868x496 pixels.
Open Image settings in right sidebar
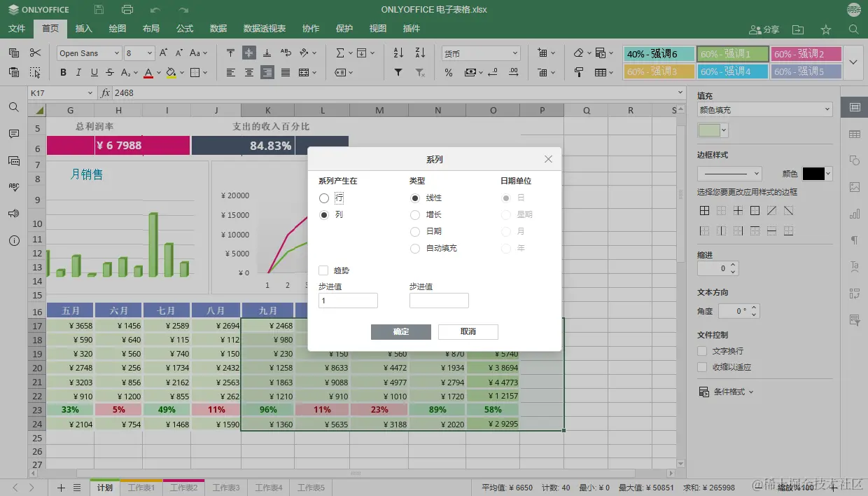click(855, 187)
